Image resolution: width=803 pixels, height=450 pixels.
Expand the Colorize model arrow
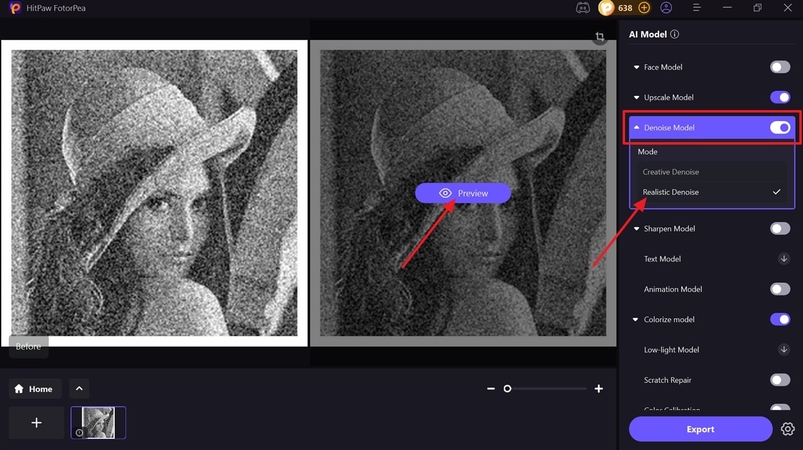pos(636,319)
